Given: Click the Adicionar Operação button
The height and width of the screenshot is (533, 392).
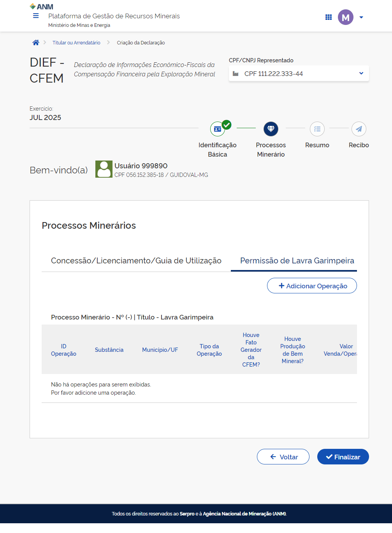Looking at the screenshot, I should [x=312, y=286].
